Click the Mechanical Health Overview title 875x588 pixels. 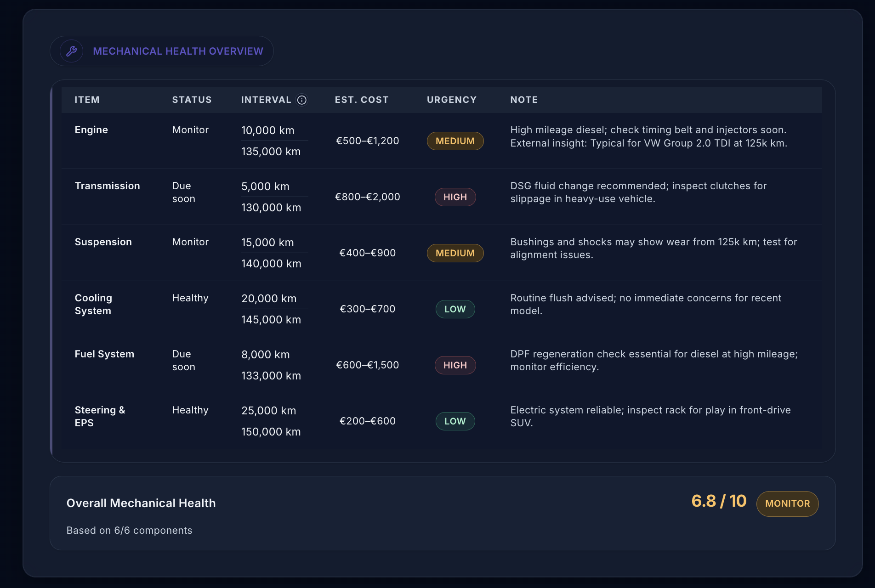coord(178,51)
